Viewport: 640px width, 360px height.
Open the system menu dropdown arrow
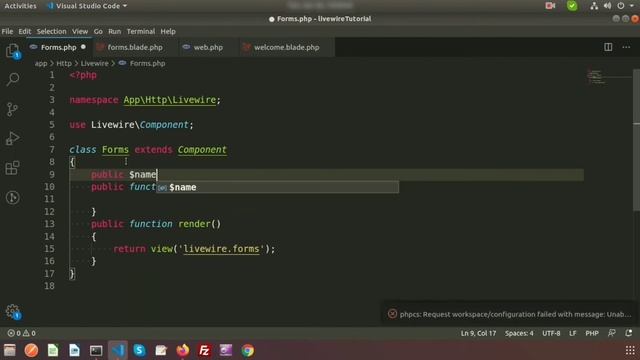tap(632, 6)
